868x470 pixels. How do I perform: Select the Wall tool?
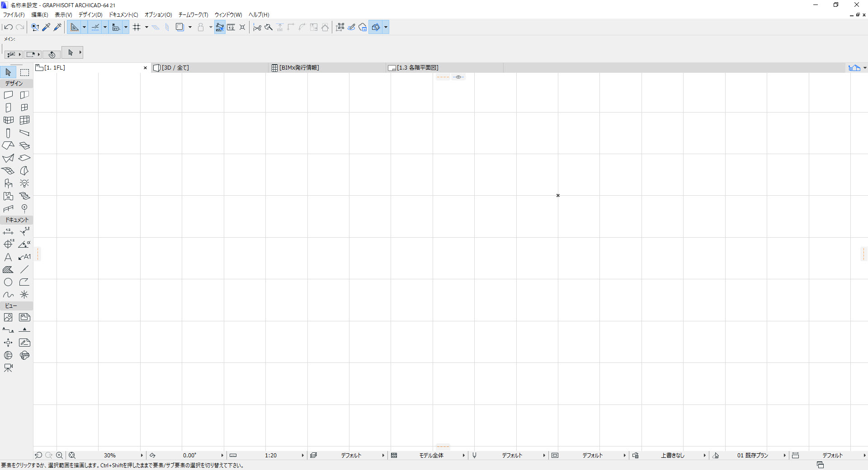point(8,95)
